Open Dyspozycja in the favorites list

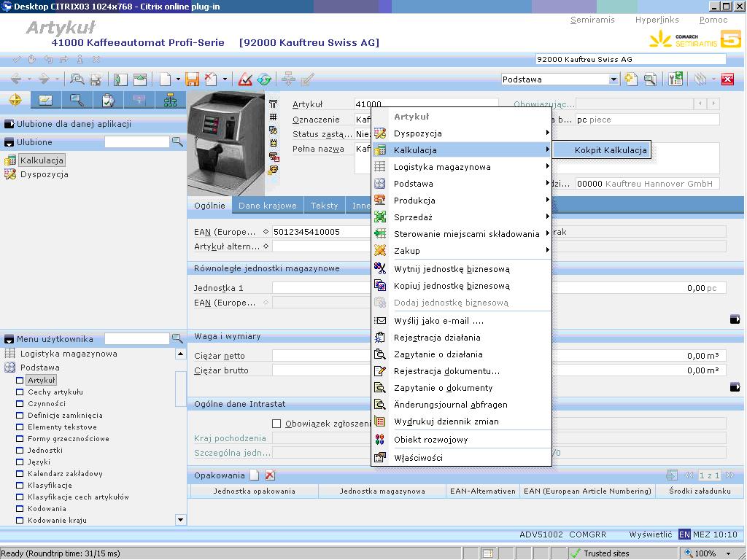pos(44,174)
